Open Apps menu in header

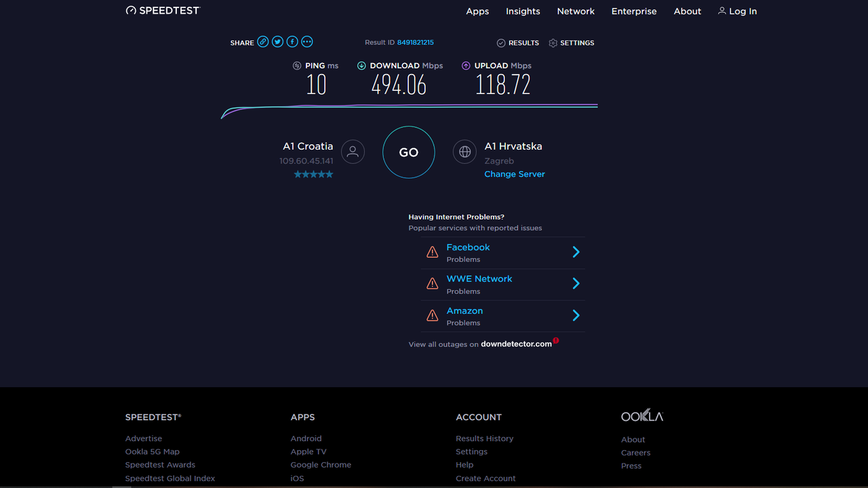477,12
